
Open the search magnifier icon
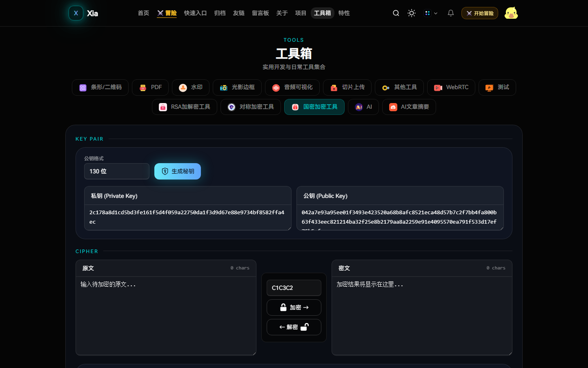(x=396, y=13)
